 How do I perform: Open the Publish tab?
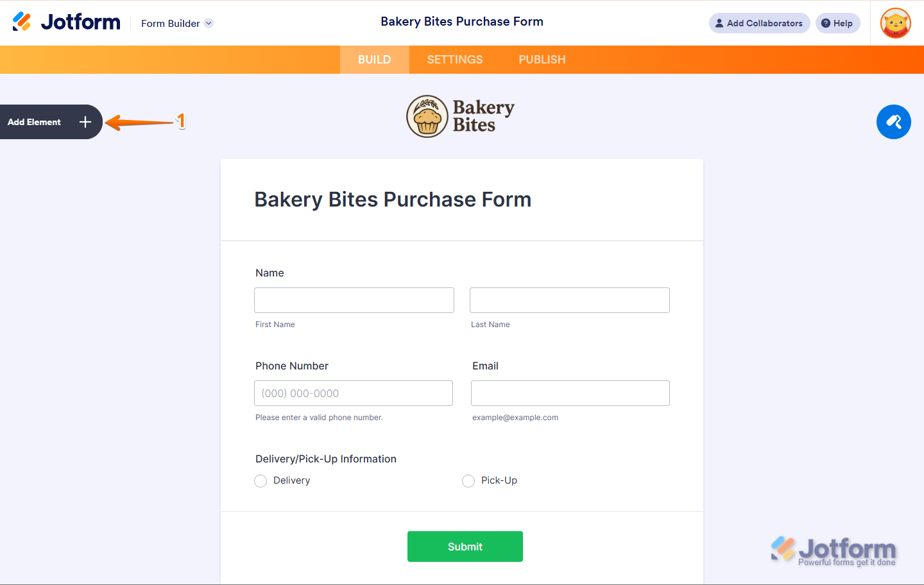(x=542, y=60)
